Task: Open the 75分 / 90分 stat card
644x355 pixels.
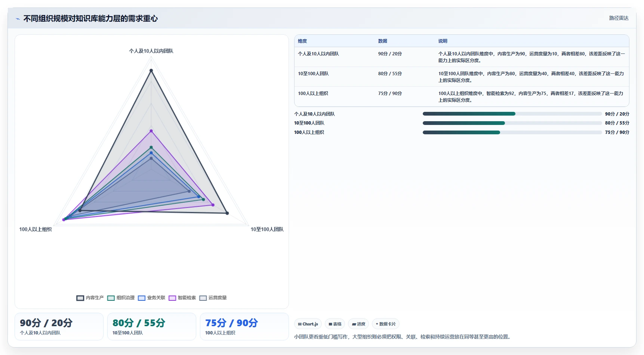Action: click(244, 327)
